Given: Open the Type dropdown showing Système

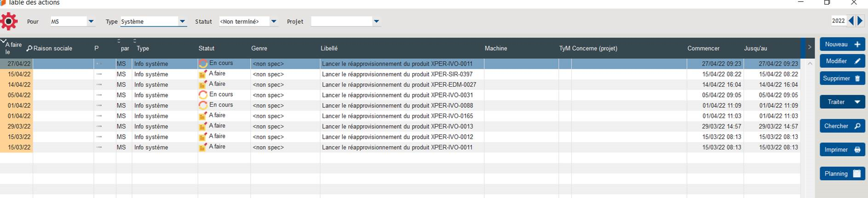Looking at the screenshot, I should [x=182, y=22].
